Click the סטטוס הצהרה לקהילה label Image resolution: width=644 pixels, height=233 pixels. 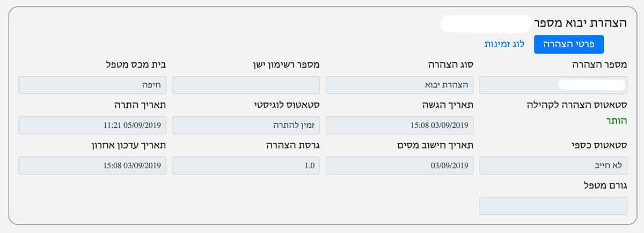pos(577,105)
